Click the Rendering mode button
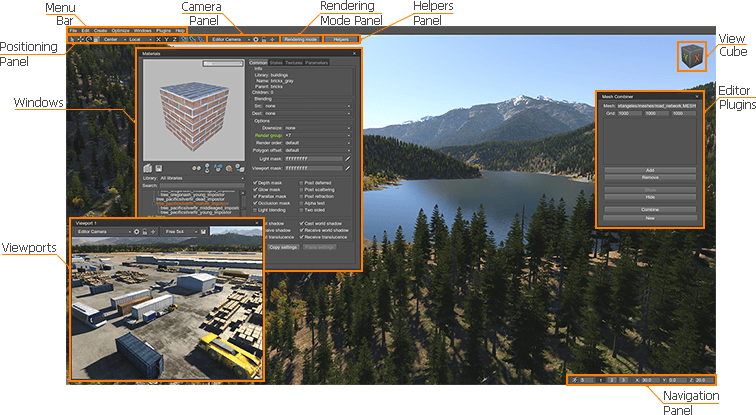 299,39
